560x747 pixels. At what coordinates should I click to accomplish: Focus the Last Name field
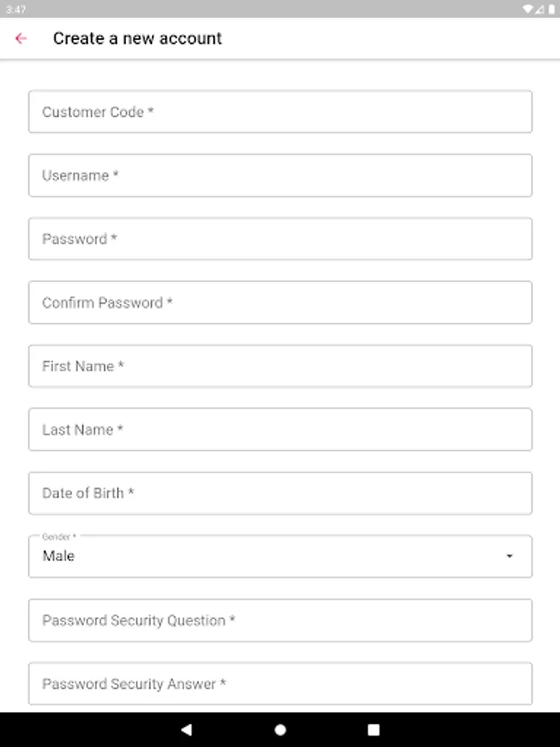tap(280, 429)
